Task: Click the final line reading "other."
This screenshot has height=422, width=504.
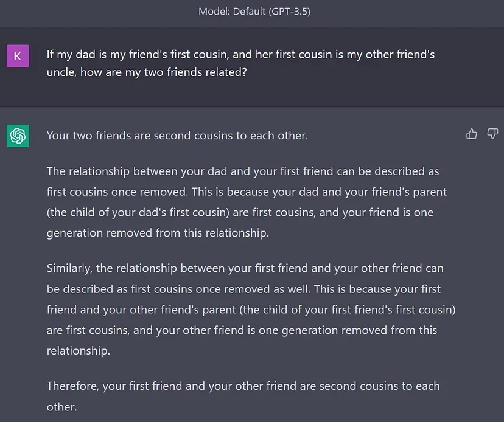Action: point(62,407)
